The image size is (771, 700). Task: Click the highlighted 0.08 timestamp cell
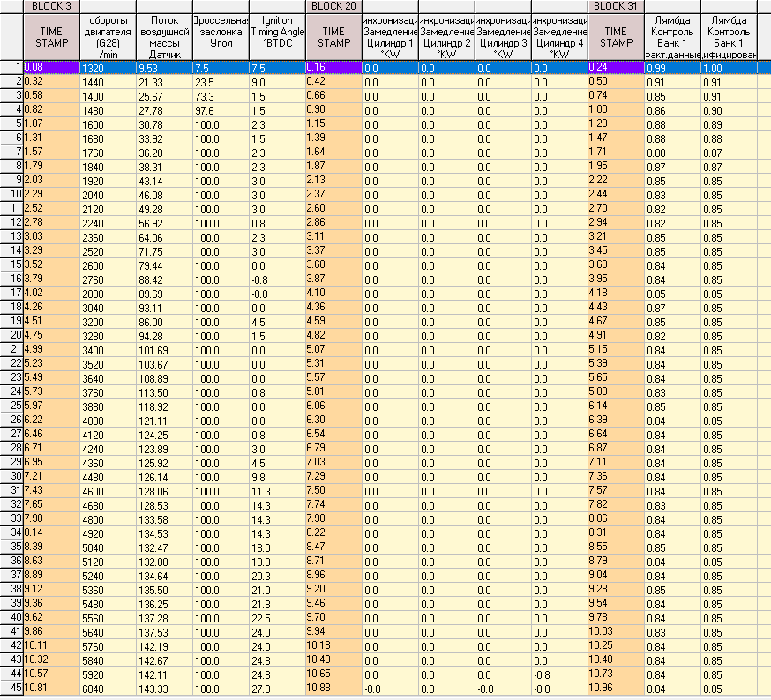(49, 67)
